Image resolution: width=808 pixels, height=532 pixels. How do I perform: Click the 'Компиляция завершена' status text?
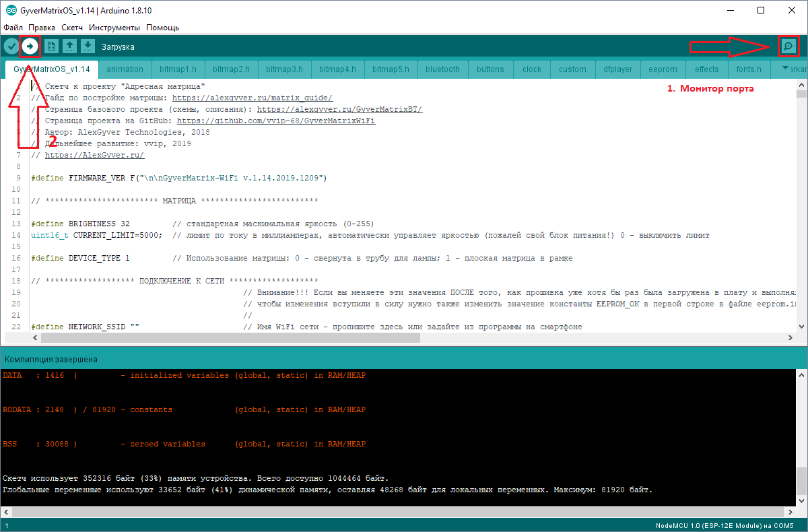pos(51,360)
